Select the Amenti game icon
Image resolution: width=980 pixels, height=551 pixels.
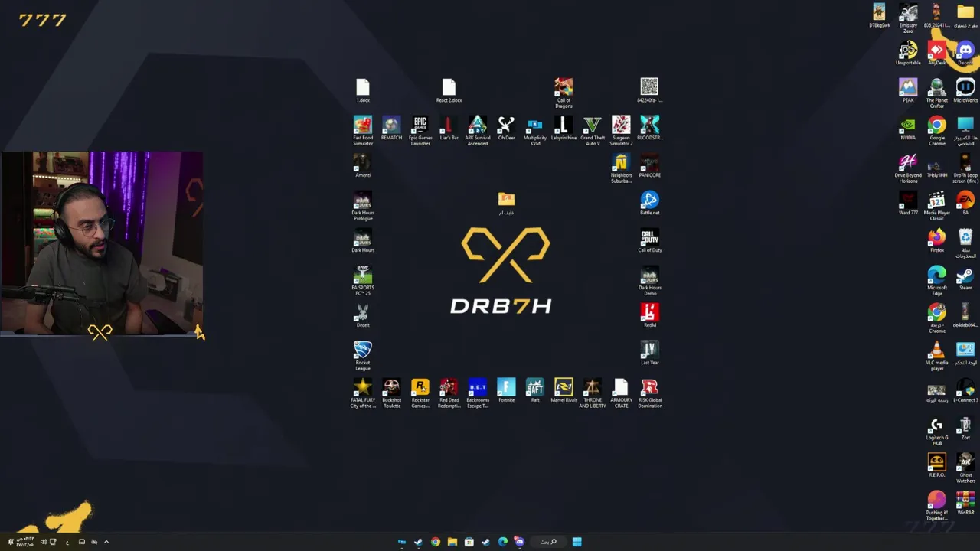[363, 165]
